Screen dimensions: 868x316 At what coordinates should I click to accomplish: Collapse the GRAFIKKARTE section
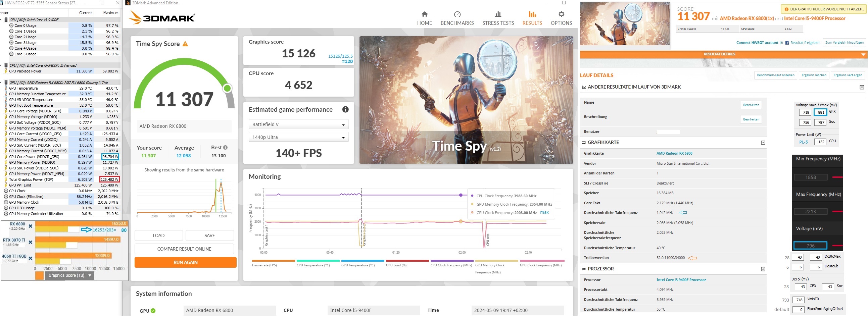click(x=763, y=143)
